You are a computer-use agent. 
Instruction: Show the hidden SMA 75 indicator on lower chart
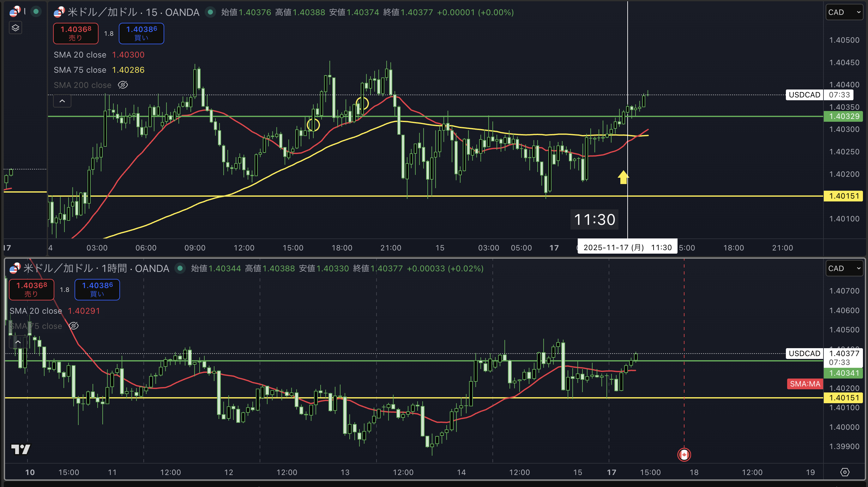(x=74, y=326)
